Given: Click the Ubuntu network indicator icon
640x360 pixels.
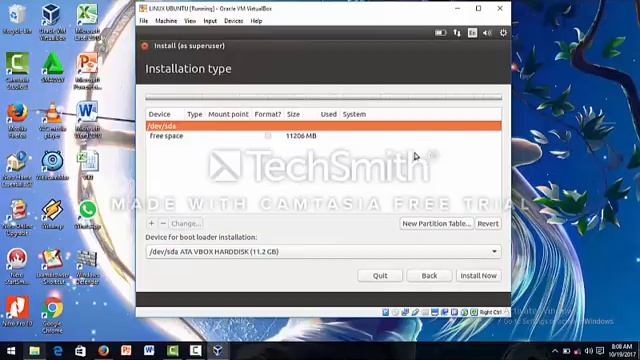Looking at the screenshot, I should pos(457,33).
